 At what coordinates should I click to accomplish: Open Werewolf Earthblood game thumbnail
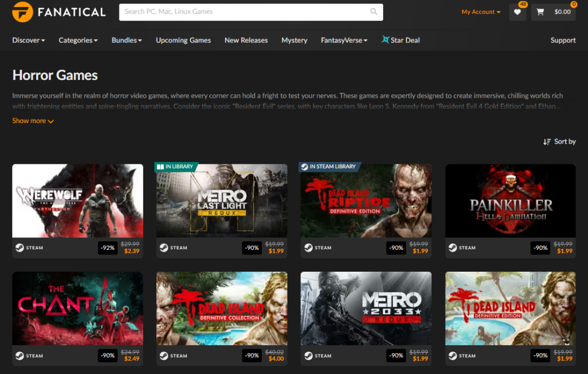pos(78,201)
